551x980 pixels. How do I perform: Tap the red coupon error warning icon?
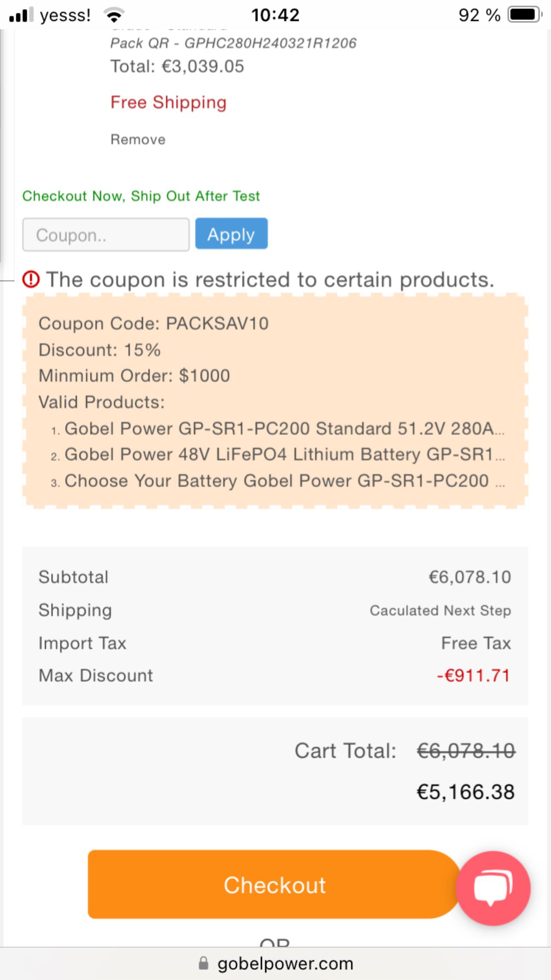click(x=31, y=279)
